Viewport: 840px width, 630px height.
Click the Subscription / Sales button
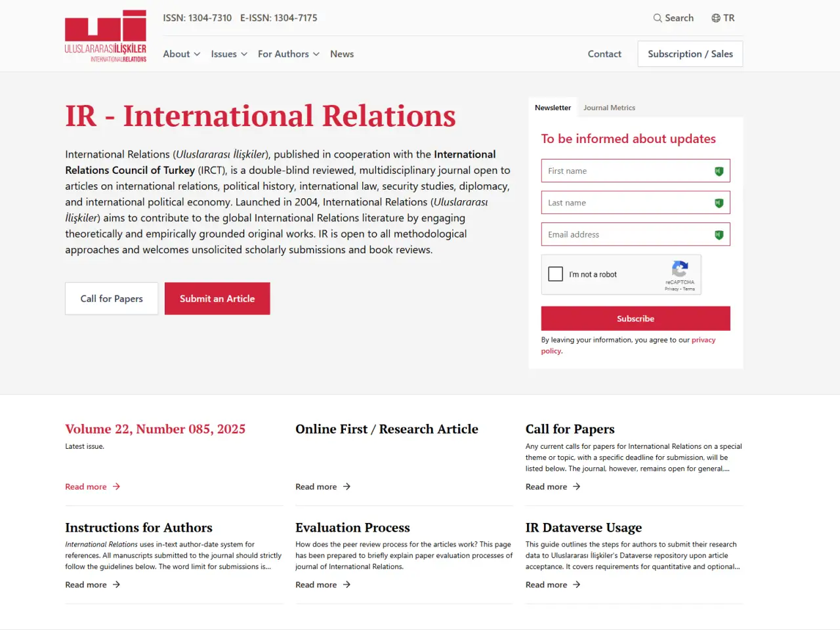(690, 54)
